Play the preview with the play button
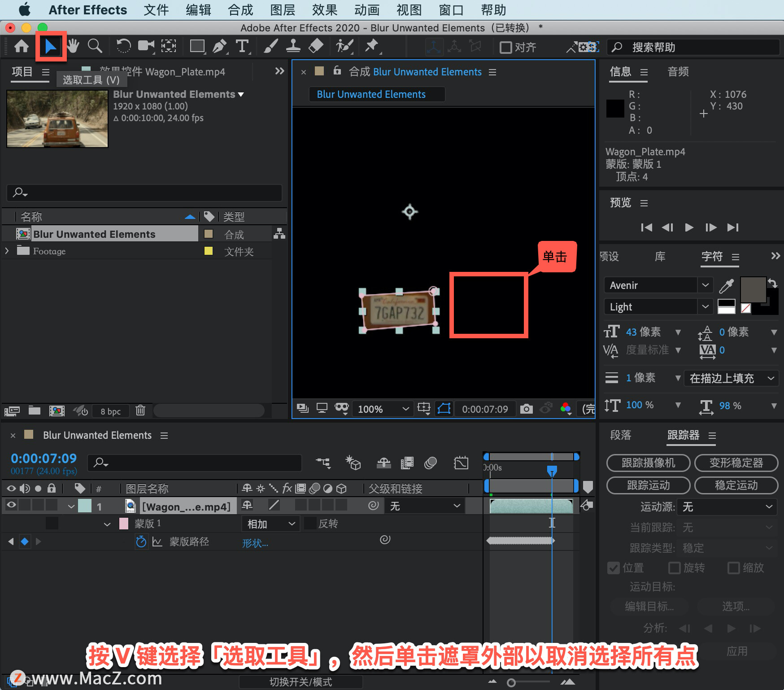 click(x=689, y=227)
